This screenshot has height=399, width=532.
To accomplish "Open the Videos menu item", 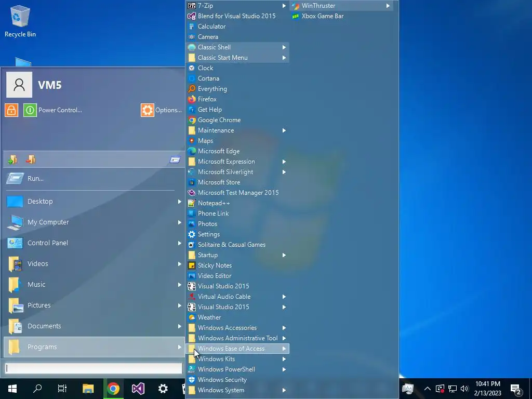I will pyautogui.click(x=94, y=263).
